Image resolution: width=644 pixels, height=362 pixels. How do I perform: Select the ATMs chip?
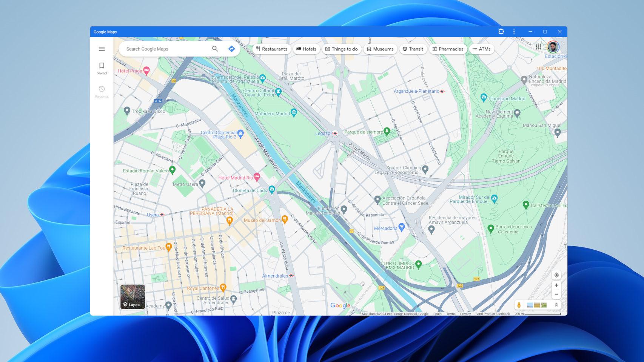tap(482, 49)
